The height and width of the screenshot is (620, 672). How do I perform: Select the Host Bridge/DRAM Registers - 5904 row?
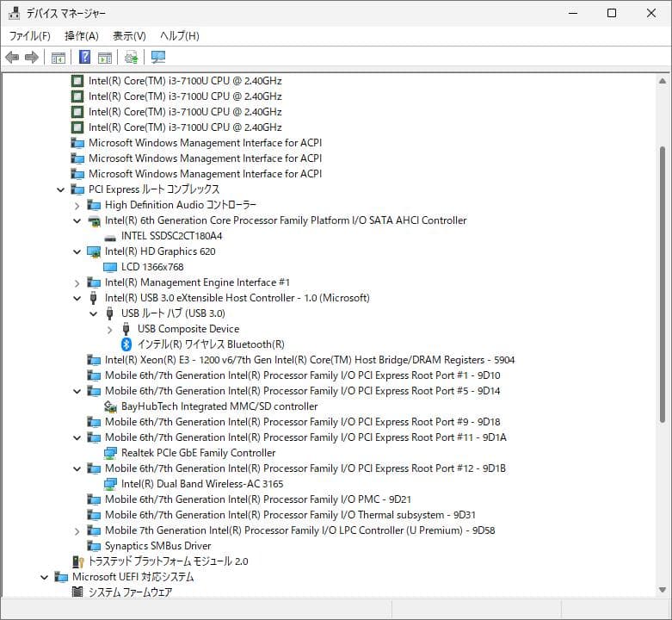[310, 360]
